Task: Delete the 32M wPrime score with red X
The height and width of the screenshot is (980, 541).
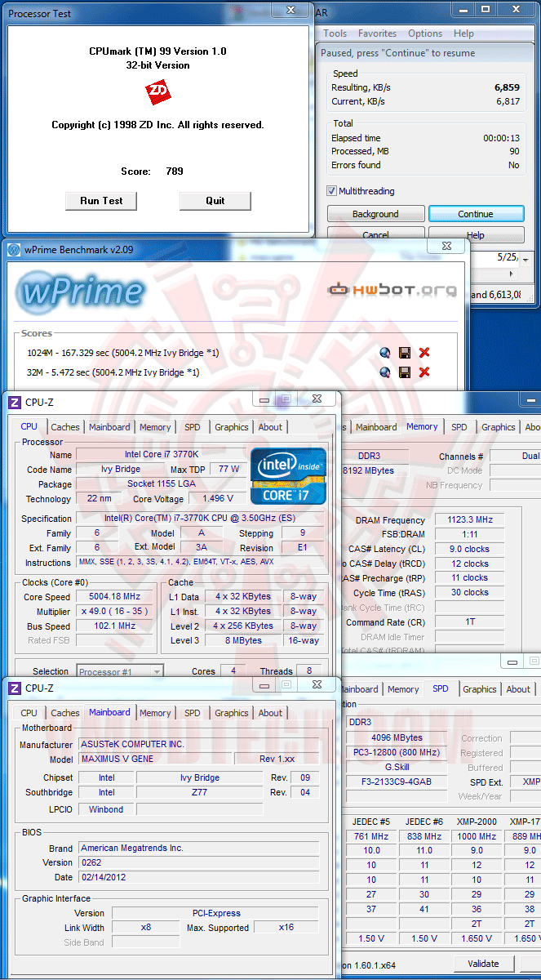Action: point(424,372)
